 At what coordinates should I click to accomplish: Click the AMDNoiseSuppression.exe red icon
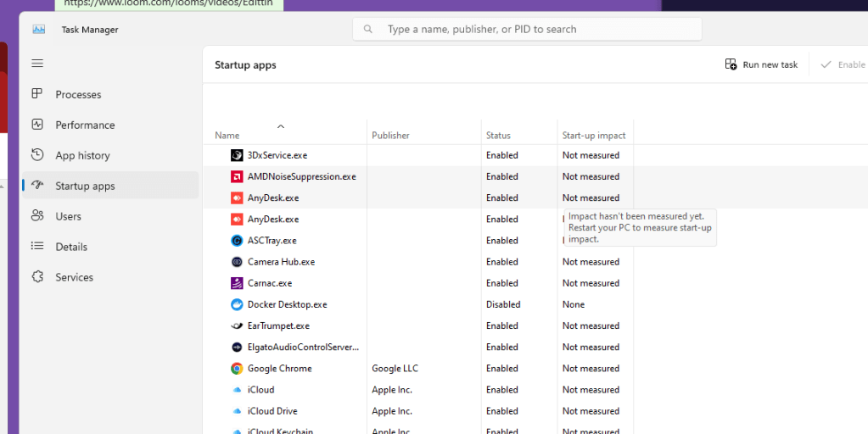237,177
